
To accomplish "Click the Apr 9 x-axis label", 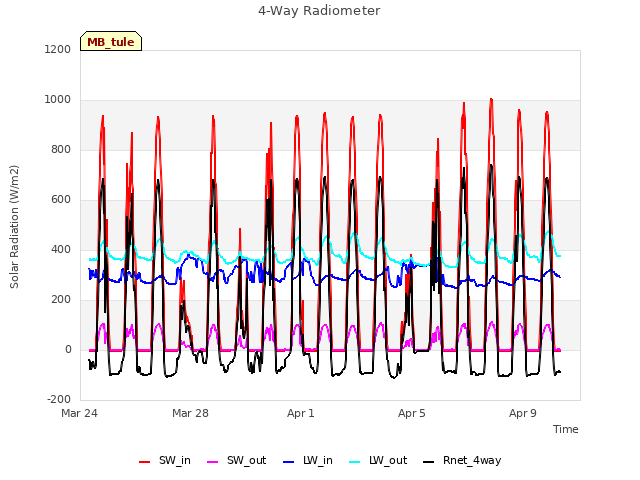I will (522, 413).
